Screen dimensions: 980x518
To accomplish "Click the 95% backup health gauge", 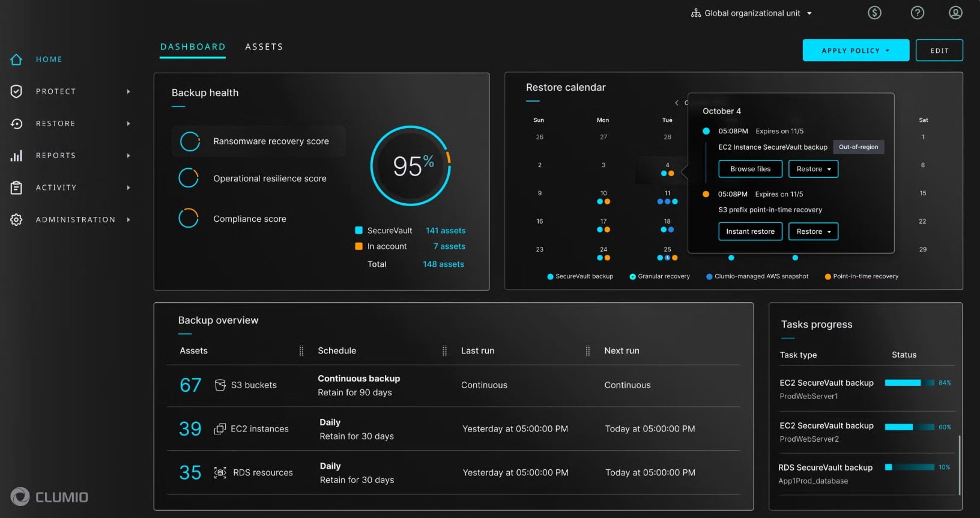I will (x=410, y=166).
